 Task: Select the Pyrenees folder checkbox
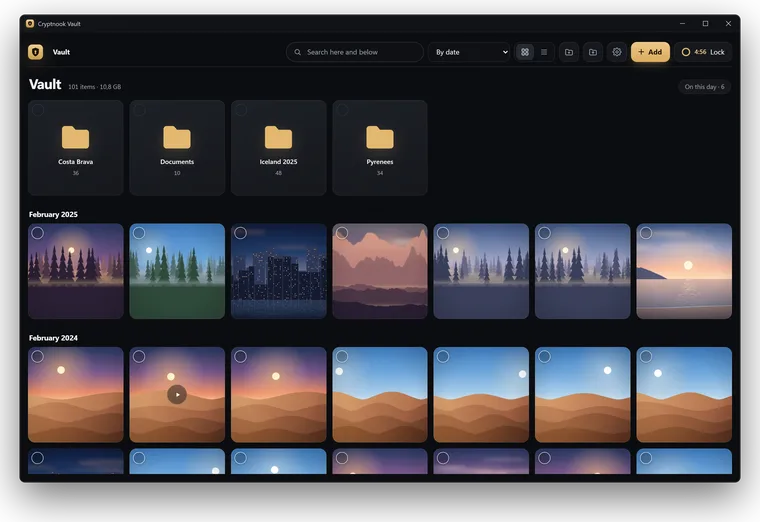[x=342, y=110]
